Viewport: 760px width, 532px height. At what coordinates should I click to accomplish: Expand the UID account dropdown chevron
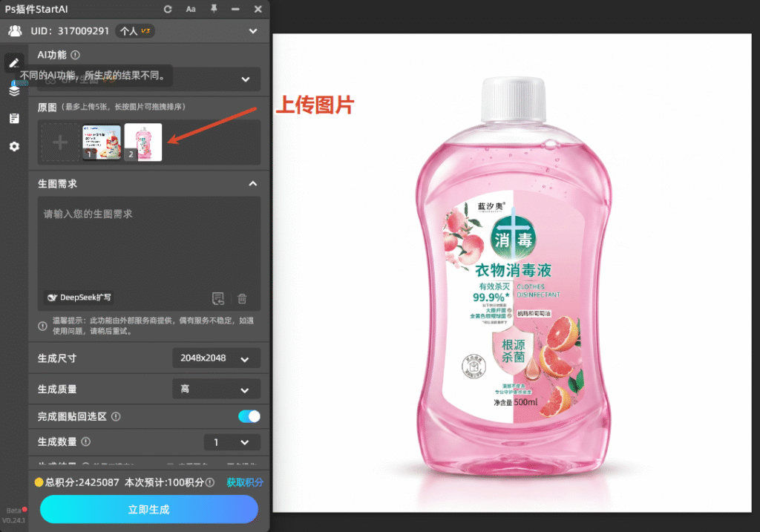[x=253, y=31]
